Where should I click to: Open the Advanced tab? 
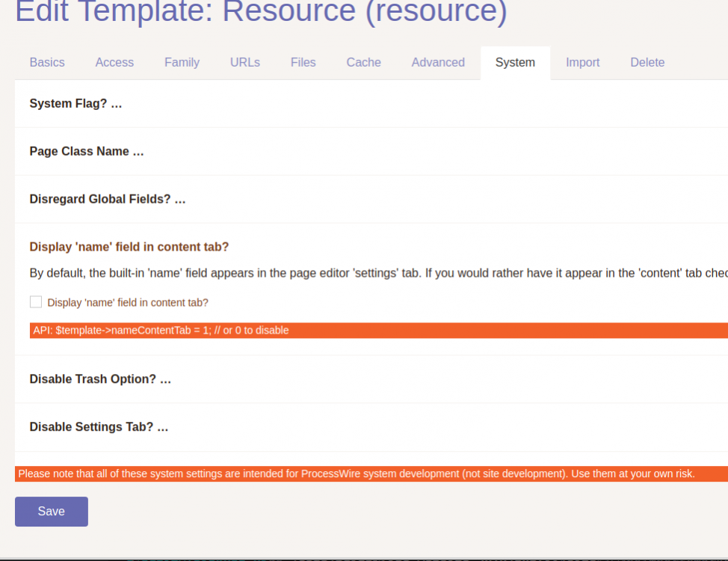[438, 63]
